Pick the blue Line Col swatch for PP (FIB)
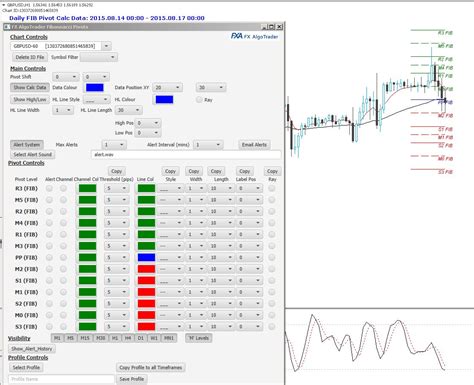The image size is (474, 385). pos(146,257)
